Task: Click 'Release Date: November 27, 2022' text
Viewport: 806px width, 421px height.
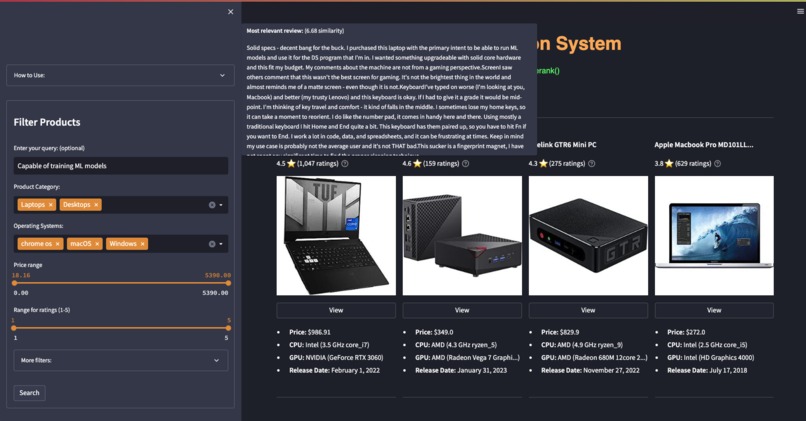Action: (591, 370)
